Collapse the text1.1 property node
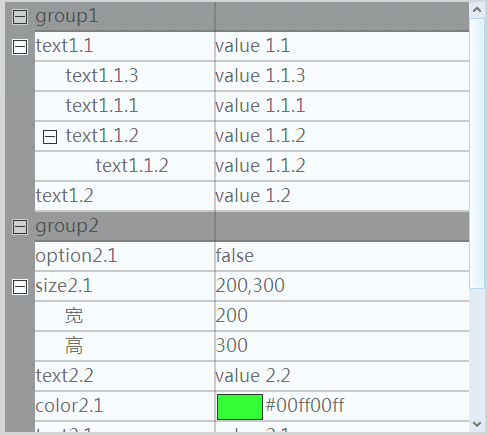Viewport: 487px width, 435px height. [20, 47]
